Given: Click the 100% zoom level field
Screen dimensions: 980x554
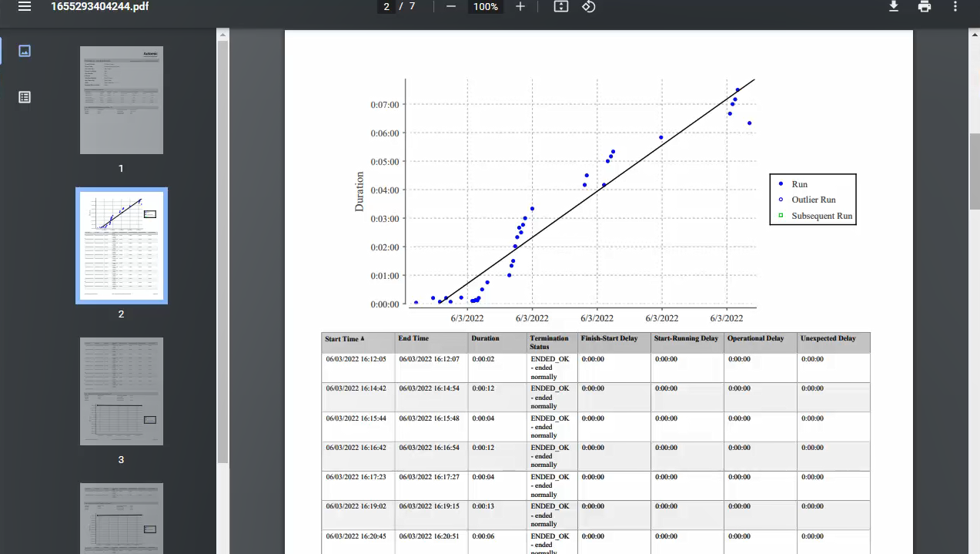Looking at the screenshot, I should coord(485,6).
